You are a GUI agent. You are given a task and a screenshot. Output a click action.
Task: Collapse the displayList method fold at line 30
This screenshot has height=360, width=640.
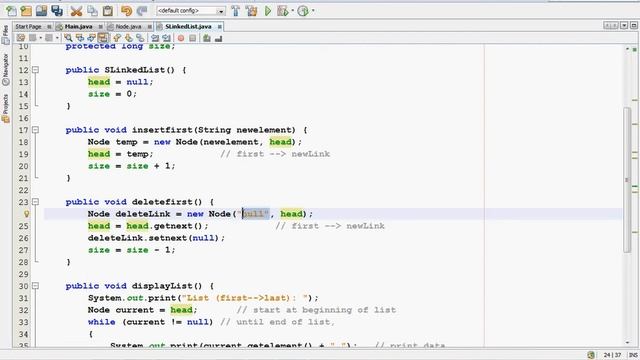point(36,286)
